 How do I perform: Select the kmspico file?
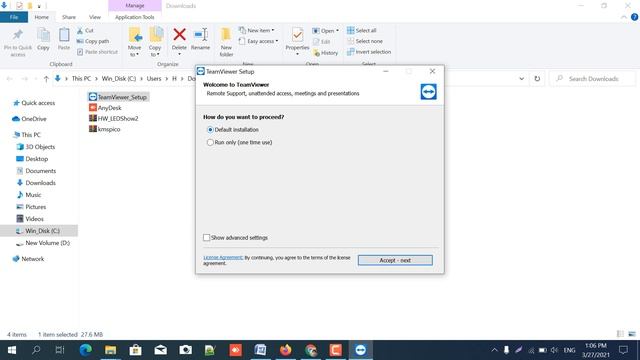(105, 129)
